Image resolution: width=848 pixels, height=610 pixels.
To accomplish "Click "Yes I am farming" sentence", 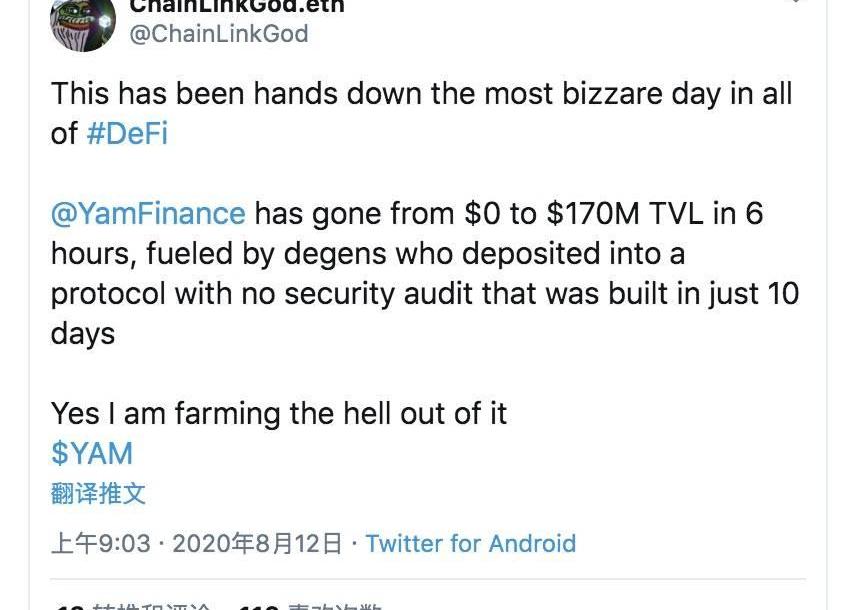I will coord(172,413).
